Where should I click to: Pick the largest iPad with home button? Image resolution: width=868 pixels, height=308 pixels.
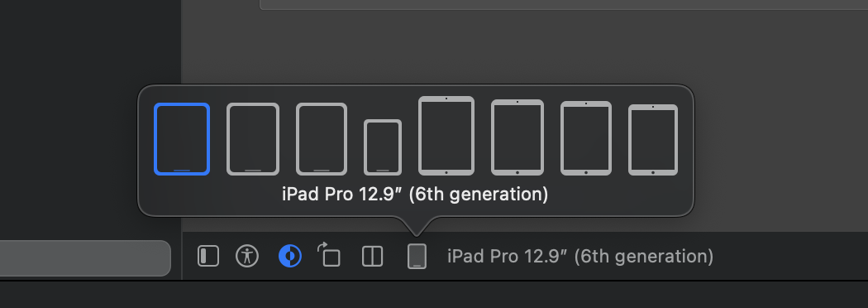(446, 136)
